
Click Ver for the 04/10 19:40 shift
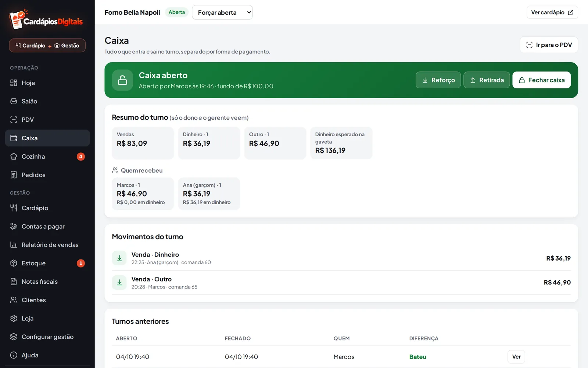516,357
